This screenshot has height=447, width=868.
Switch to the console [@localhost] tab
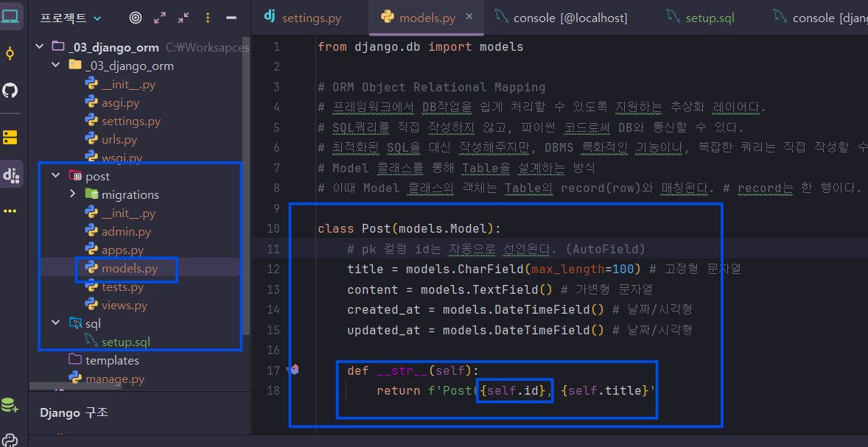pos(563,18)
